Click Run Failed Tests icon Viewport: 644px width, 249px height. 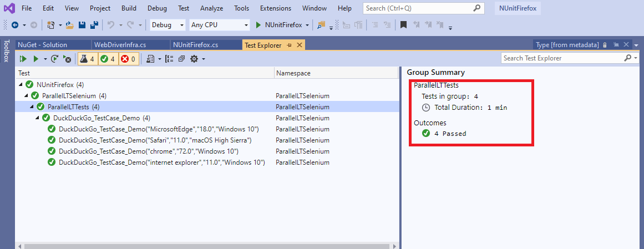pyautogui.click(x=67, y=59)
